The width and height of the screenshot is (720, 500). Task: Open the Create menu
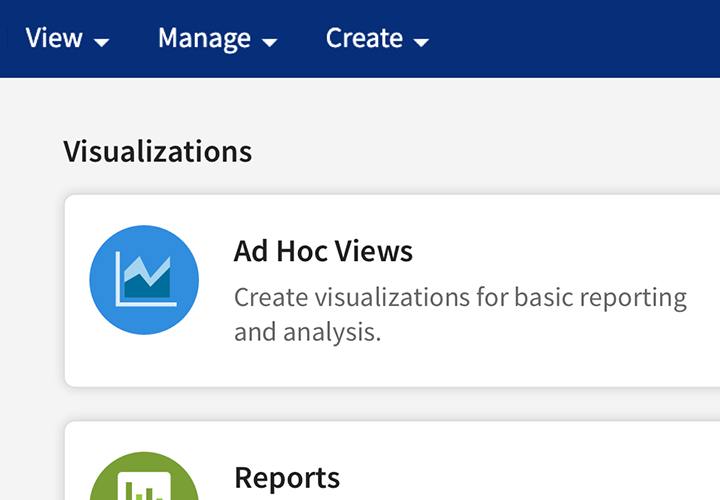click(364, 38)
